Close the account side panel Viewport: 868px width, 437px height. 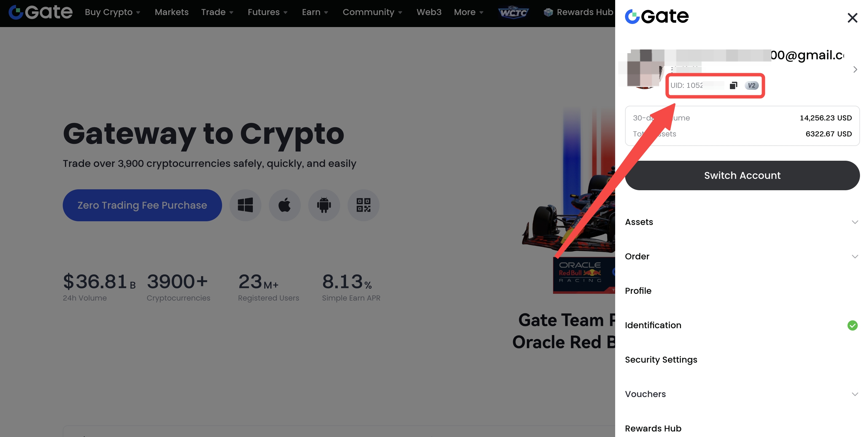pos(852,18)
